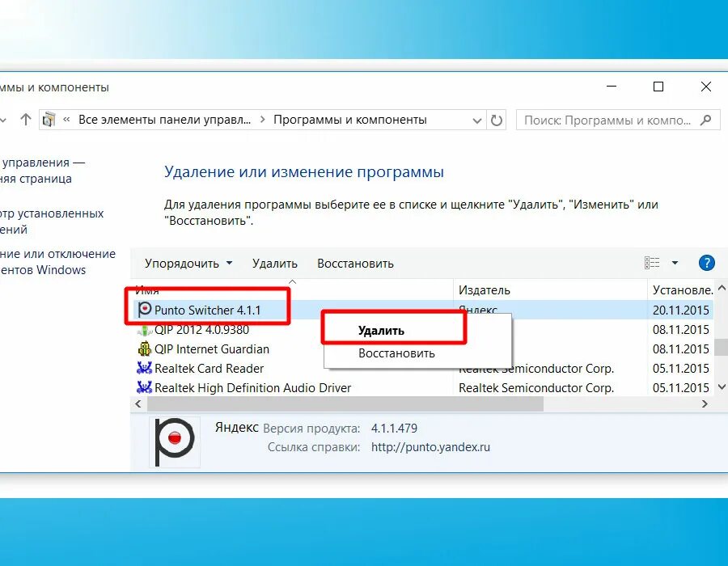Screen dimensions: 728x566
Task: Click Realtek High Definition Audio Driver icon
Action: coord(145,387)
